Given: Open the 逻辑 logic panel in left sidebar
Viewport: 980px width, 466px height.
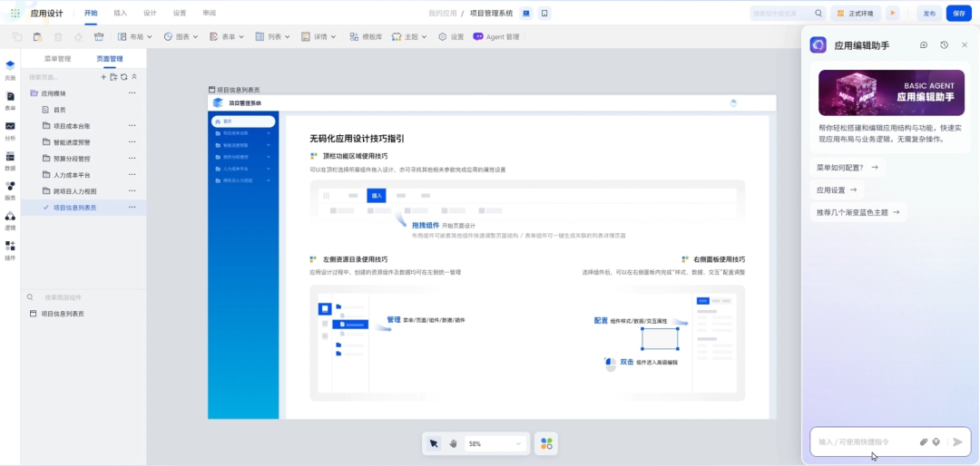Looking at the screenshot, I should 10,220.
